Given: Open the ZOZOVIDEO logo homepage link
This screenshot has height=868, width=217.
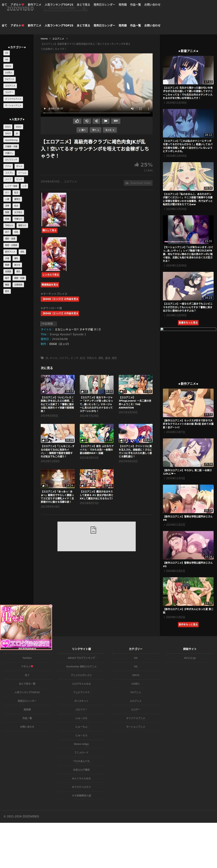Looking at the screenshot, I should pyautogui.click(x=20, y=9).
